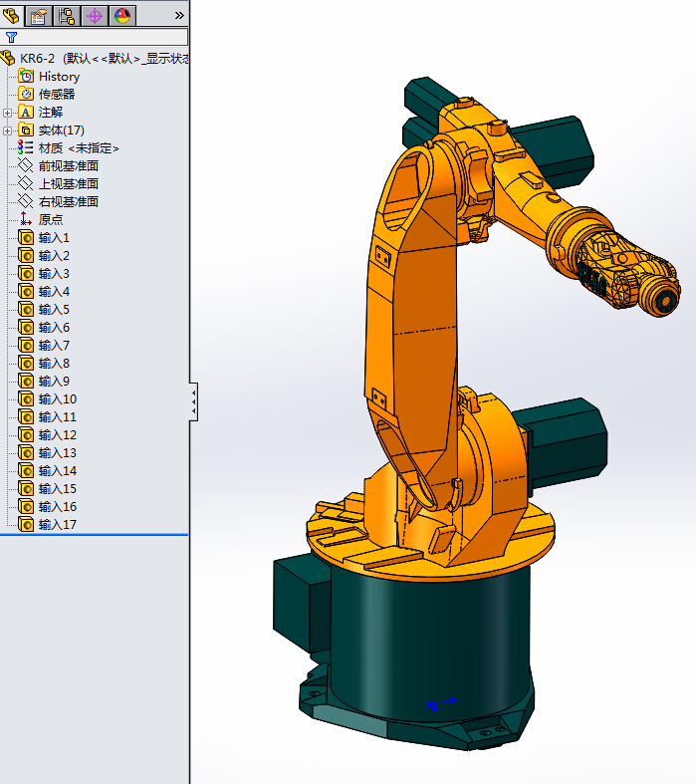Viewport: 696px width, 784px height.
Task: Select the 输入15 feature label
Action: click(x=58, y=489)
